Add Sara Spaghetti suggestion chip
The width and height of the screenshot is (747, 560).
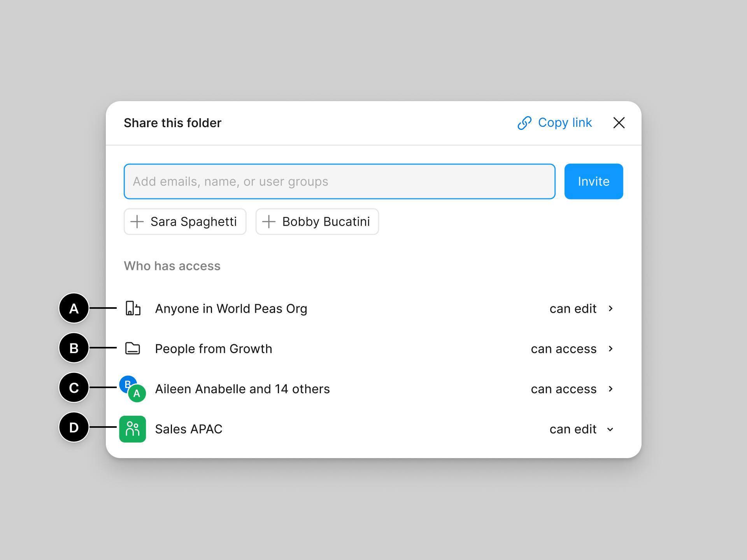point(185,222)
